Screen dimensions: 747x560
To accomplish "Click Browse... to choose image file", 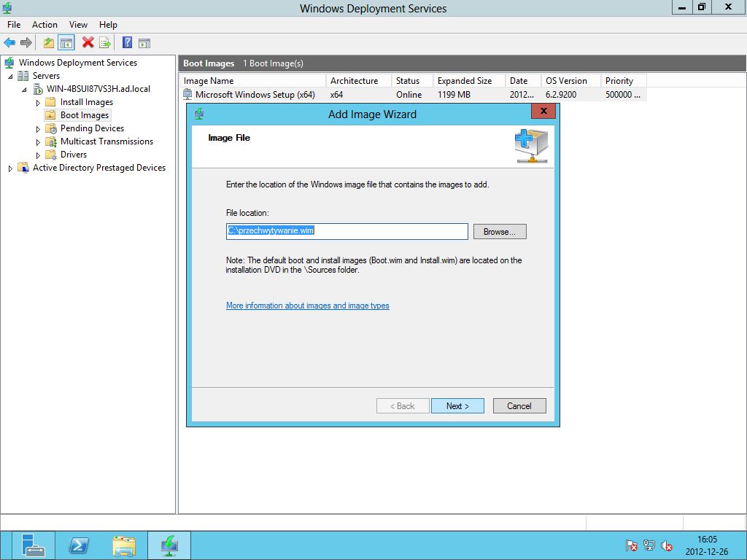I will pyautogui.click(x=500, y=231).
